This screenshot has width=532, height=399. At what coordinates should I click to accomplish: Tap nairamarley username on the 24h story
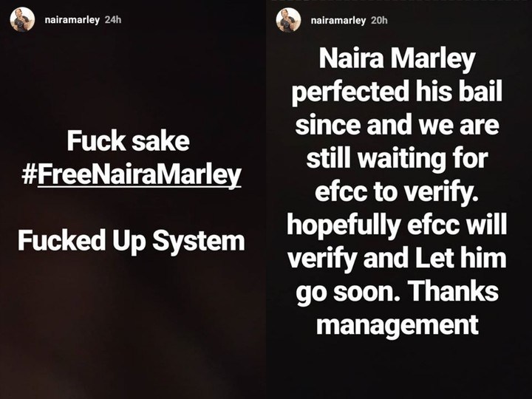coord(72,20)
